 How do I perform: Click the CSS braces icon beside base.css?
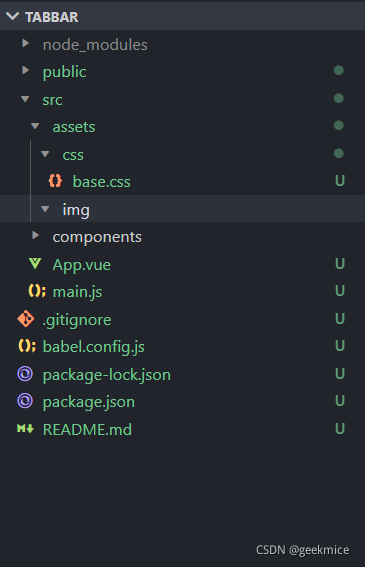pos(55,180)
